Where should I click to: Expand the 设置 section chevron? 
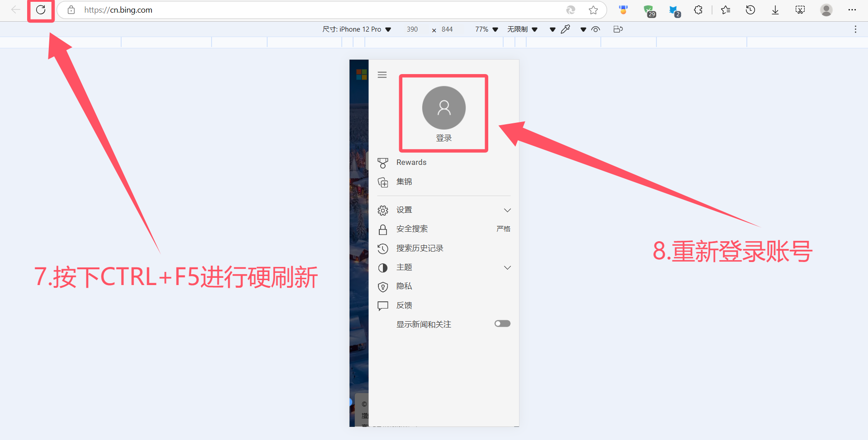(507, 210)
